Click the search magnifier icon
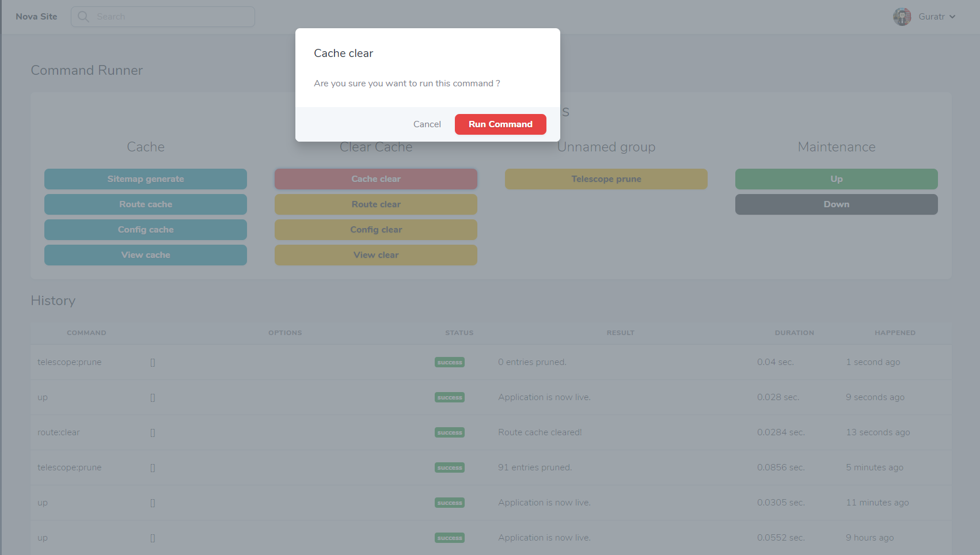Screen dimensions: 980x555 [83, 17]
